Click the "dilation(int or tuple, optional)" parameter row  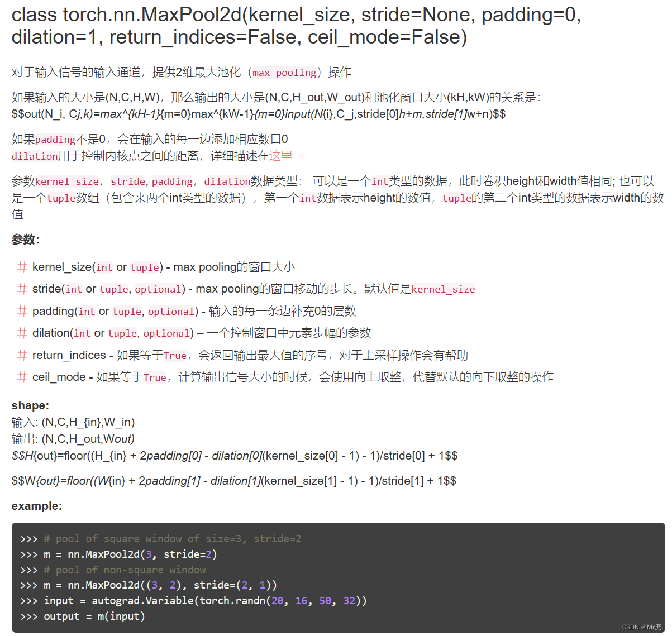click(202, 333)
